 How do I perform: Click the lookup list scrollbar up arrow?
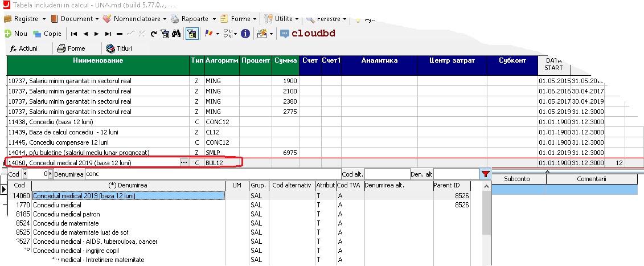click(x=486, y=186)
